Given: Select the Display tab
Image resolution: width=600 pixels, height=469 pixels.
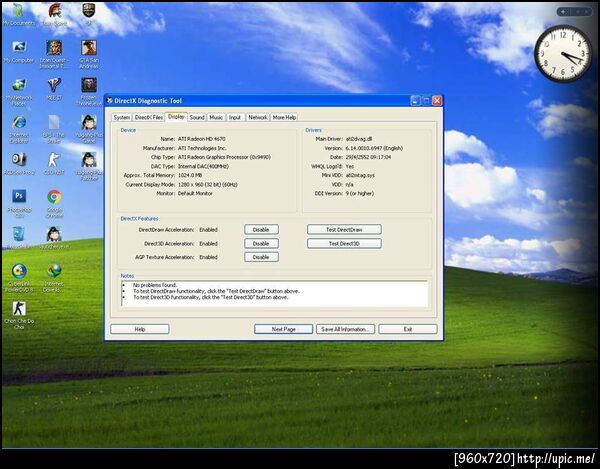Looking at the screenshot, I should pos(176,117).
